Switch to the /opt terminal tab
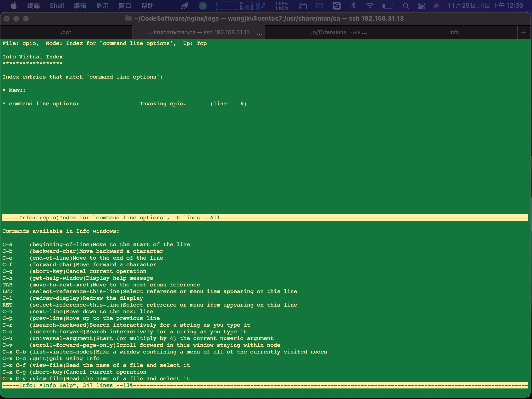Image resolution: width=532 pixels, height=399 pixels. pos(66,32)
